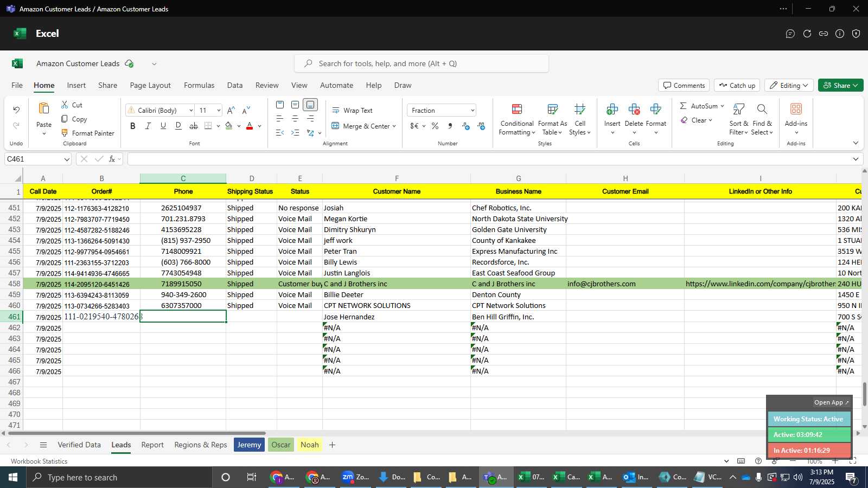Click the Copy icon

65,119
